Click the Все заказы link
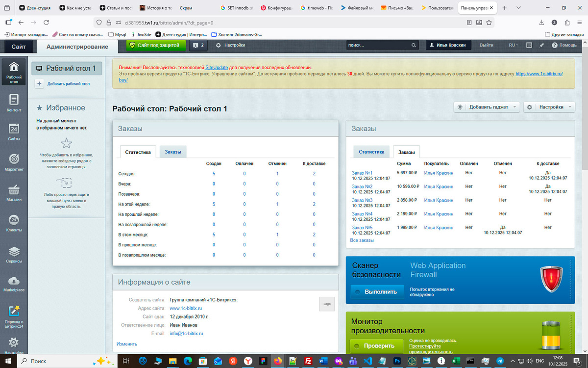The width and height of the screenshot is (588, 368). coord(362,240)
